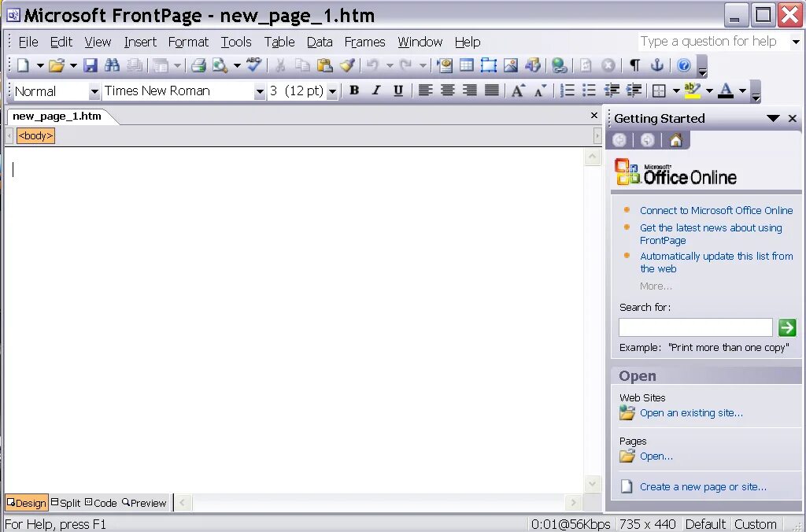This screenshot has height=532, width=806.
Task: Open the Getting Started pane menu arrow
Action: point(773,118)
